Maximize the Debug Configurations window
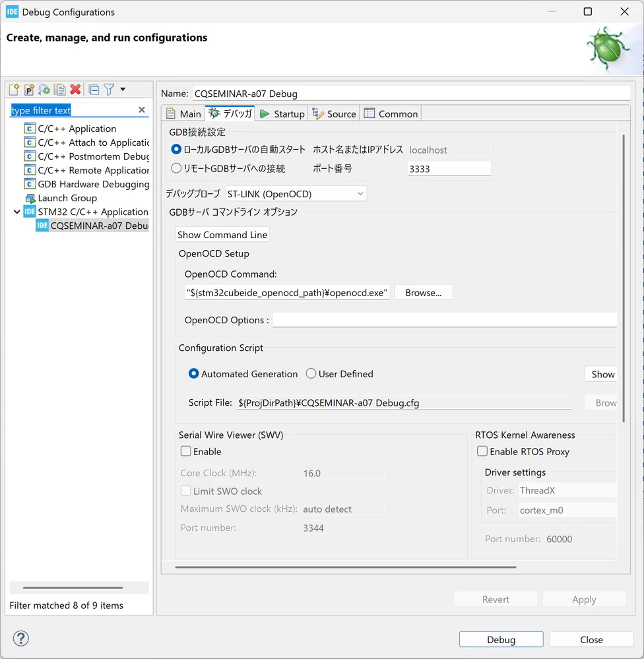 [588, 12]
